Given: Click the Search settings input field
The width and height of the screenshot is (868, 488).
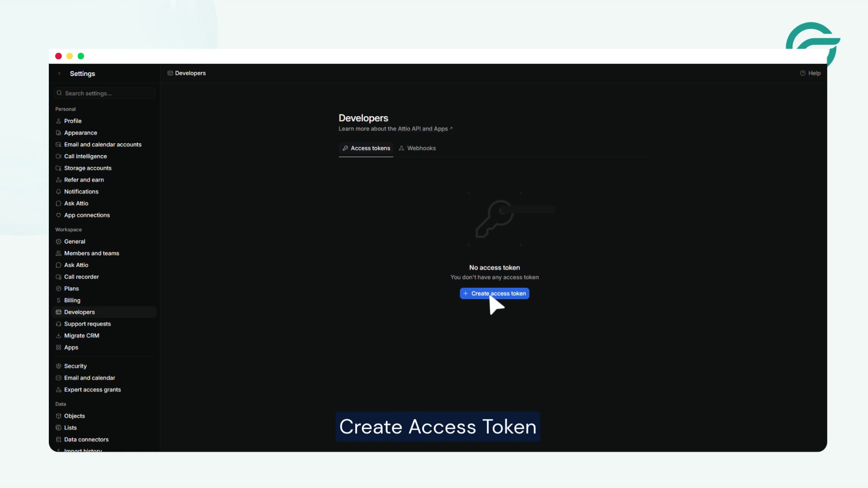Looking at the screenshot, I should click(104, 93).
